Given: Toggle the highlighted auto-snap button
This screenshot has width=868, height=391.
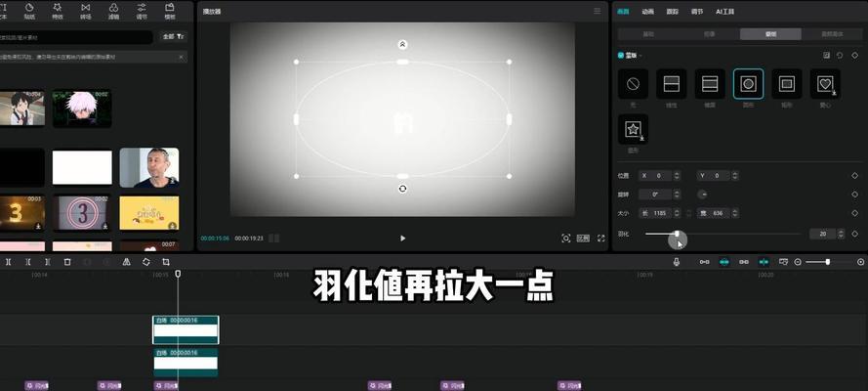Looking at the screenshot, I should point(724,262).
